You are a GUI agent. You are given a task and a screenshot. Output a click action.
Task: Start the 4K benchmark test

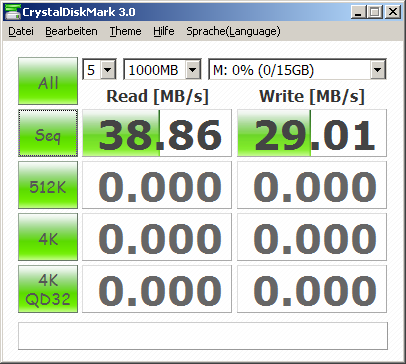pyautogui.click(x=48, y=237)
